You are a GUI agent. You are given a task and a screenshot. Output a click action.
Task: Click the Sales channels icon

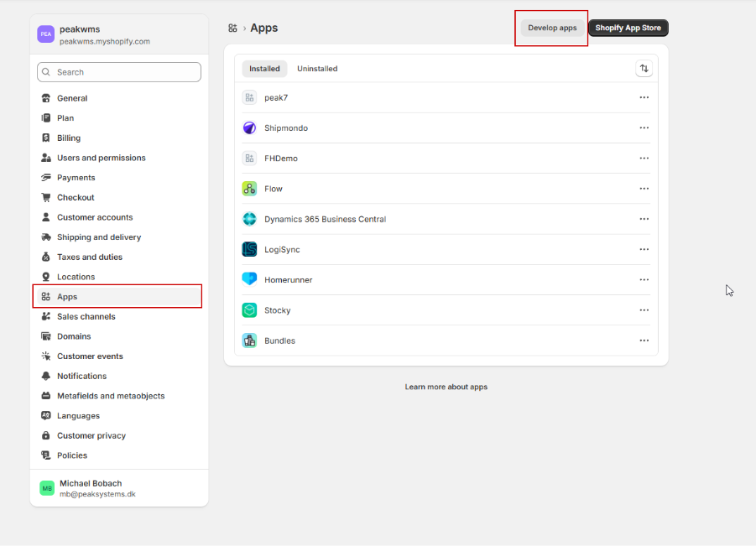click(46, 316)
